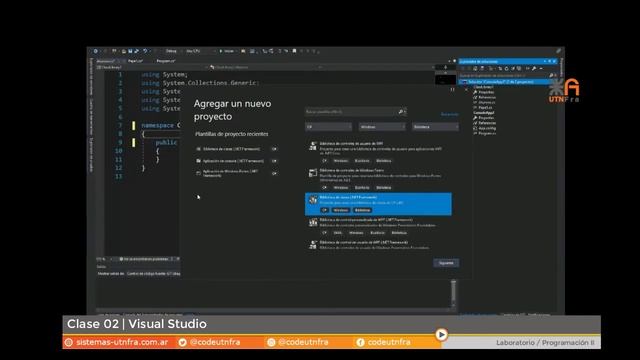Image resolution: width=640 pixels, height=360 pixels.
Task: Open the member navigation dropdown above code
Action: [x=265, y=67]
